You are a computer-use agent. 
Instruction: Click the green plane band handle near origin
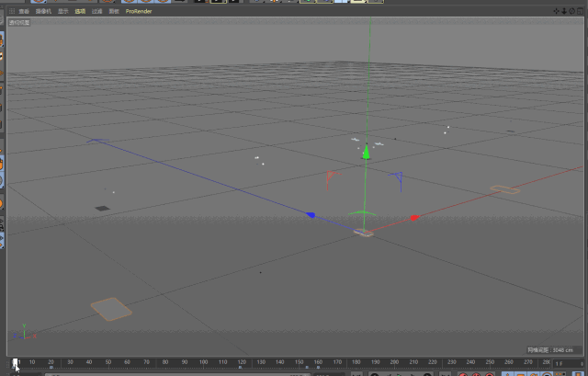pos(362,213)
